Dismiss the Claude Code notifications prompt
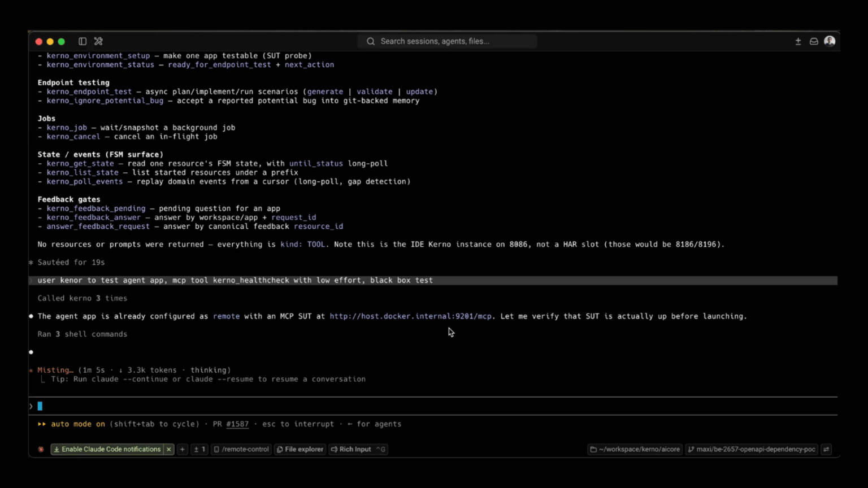This screenshot has height=488, width=868. pyautogui.click(x=169, y=450)
